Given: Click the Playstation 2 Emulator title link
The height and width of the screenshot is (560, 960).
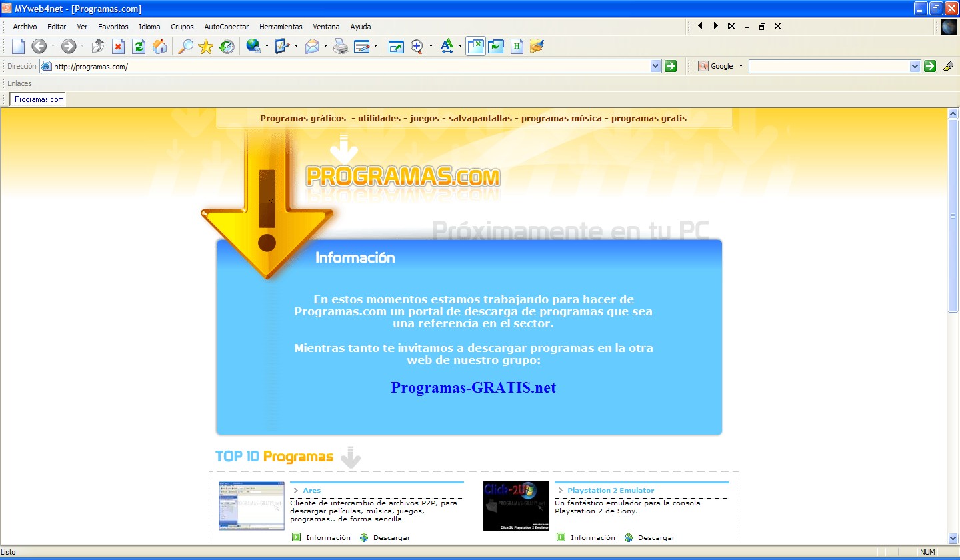Looking at the screenshot, I should (611, 490).
